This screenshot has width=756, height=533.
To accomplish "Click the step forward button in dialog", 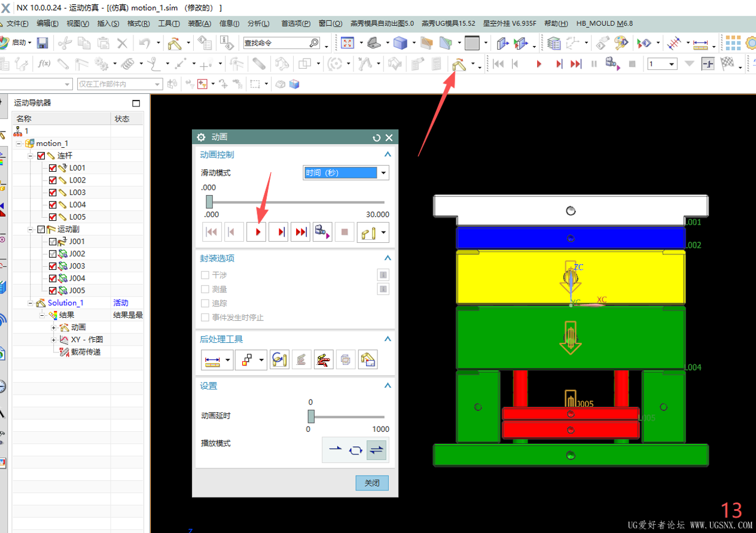I will pos(279,232).
